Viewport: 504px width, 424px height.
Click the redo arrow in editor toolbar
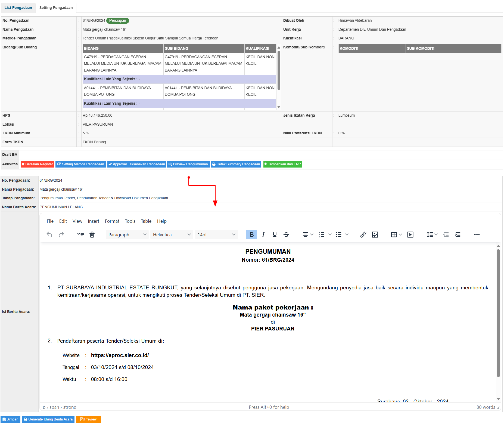click(61, 235)
